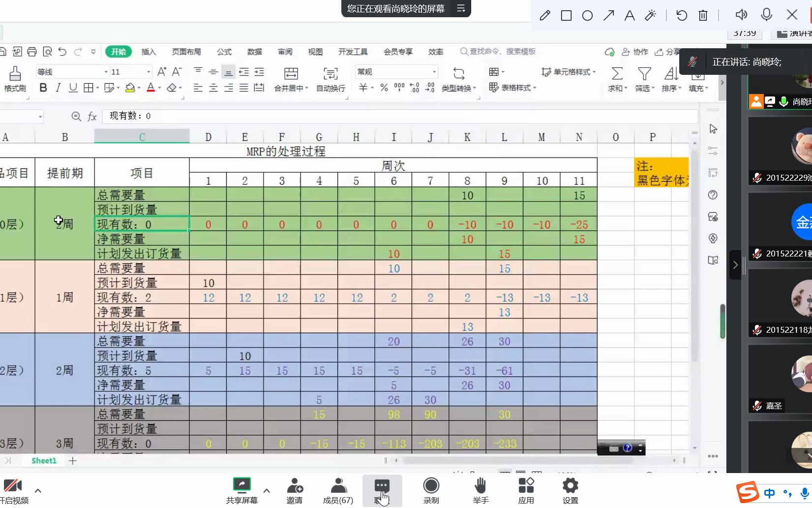The width and height of the screenshot is (812, 508).
Task: Toggle the speaker volume icon
Action: 741,15
